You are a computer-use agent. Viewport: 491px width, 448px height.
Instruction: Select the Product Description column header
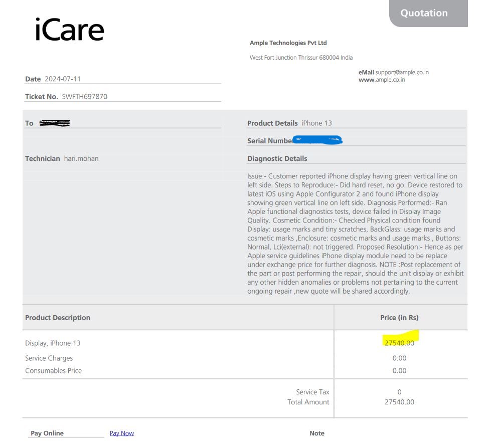(58, 318)
